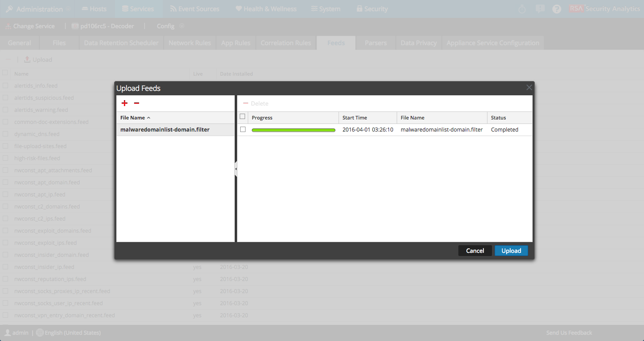Toggle select-all checkbox beside Progress header
This screenshot has width=644, height=341.
click(x=243, y=117)
